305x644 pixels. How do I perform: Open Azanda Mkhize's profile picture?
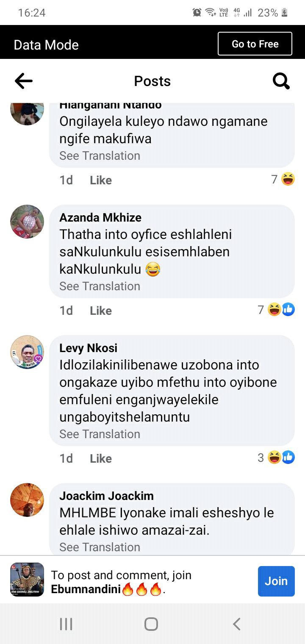click(x=27, y=222)
